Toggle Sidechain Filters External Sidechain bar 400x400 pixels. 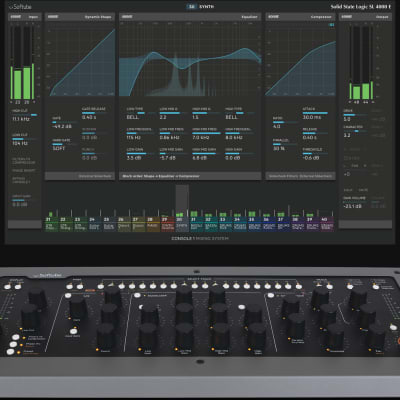pyautogui.click(x=300, y=176)
